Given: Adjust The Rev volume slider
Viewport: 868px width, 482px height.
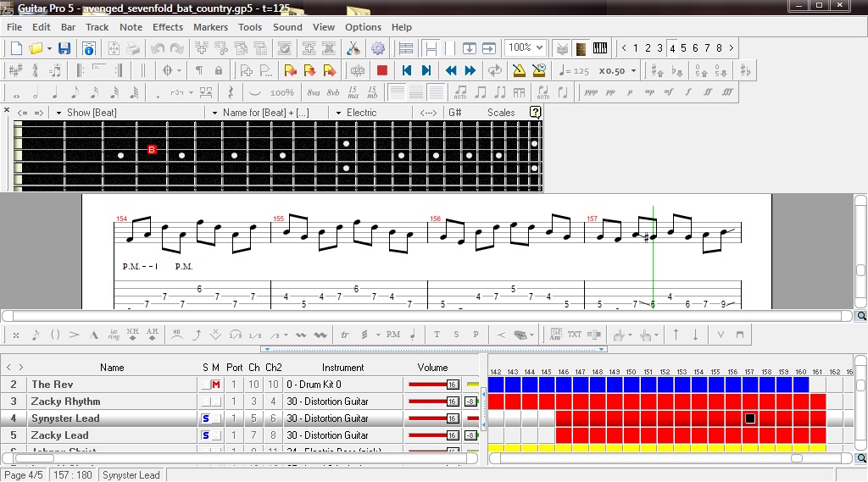Looking at the screenshot, I should coord(433,385).
